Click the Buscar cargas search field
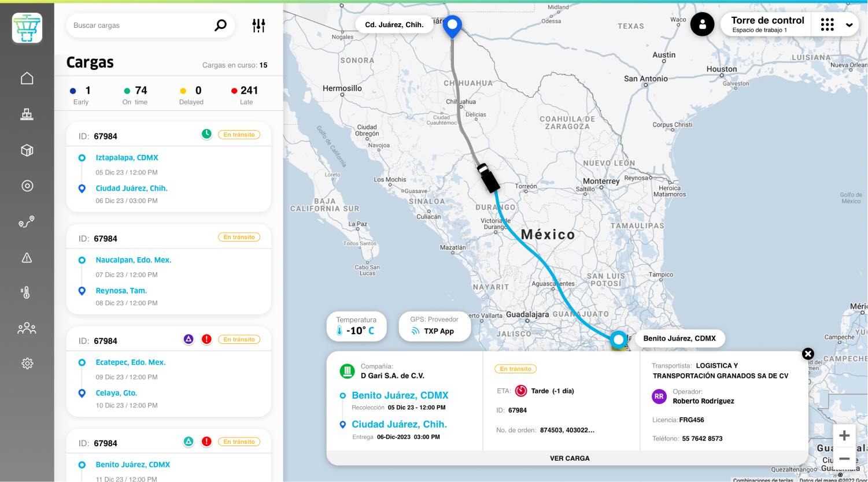This screenshot has width=868, height=482. point(142,25)
